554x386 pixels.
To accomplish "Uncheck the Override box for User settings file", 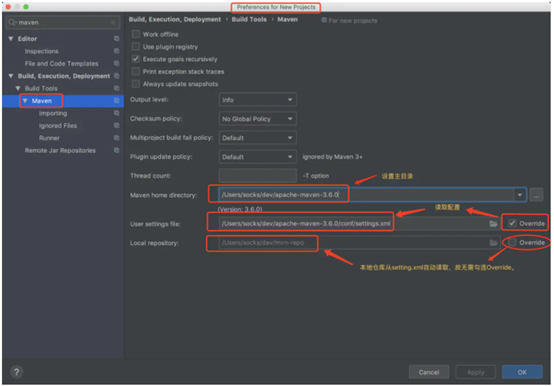I will point(512,223).
